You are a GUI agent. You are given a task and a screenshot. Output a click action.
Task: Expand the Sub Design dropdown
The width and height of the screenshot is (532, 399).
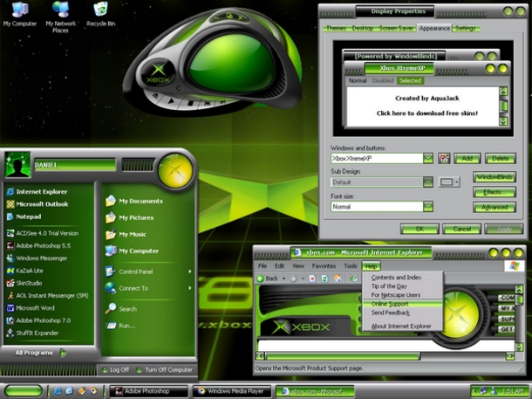(428, 182)
